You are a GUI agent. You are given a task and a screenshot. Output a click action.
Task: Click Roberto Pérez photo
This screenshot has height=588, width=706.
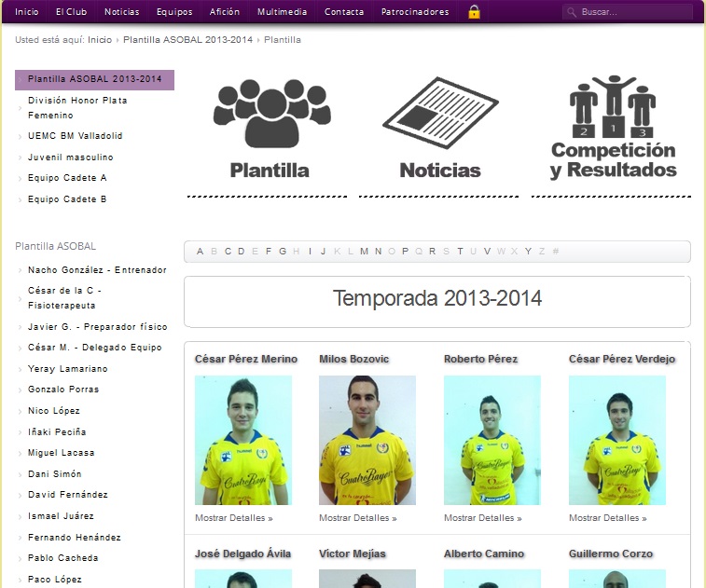492,440
